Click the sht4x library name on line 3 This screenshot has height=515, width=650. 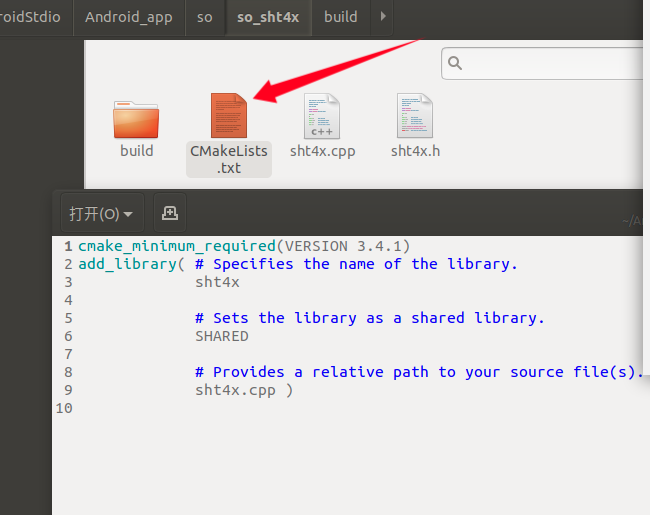tap(217, 282)
